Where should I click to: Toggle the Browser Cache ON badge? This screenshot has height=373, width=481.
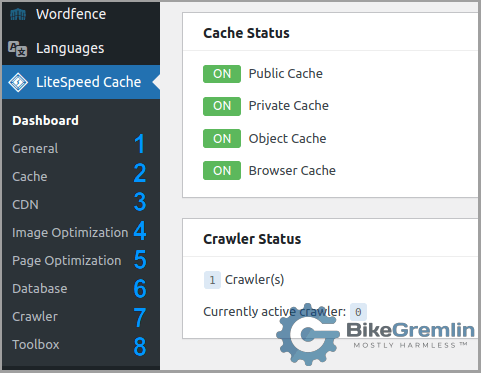(222, 171)
